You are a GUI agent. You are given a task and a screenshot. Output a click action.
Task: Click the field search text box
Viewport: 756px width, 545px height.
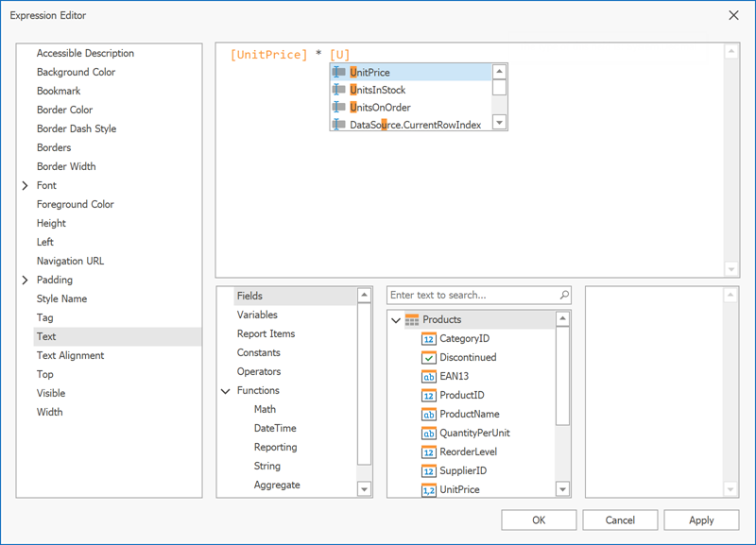[472, 296]
